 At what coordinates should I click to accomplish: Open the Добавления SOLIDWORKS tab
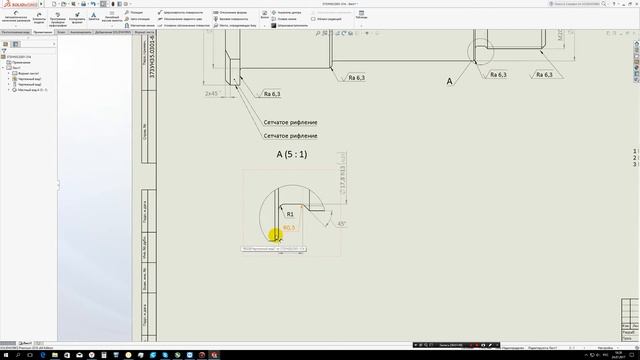tap(113, 32)
